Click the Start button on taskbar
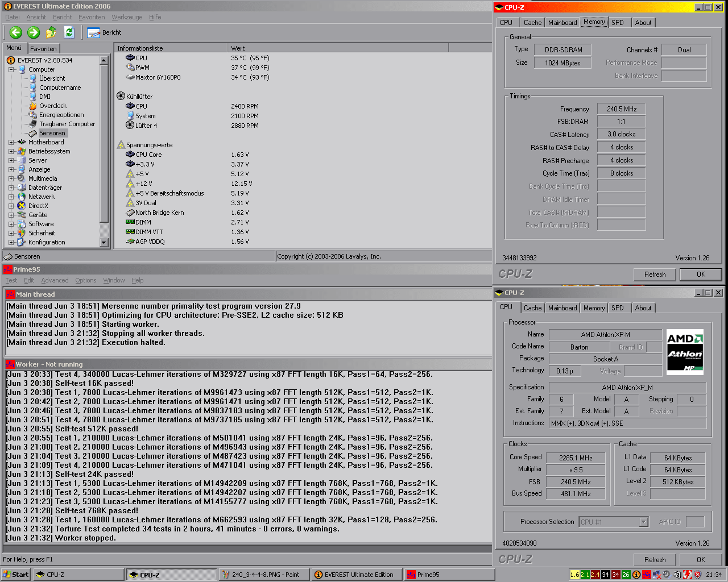Image resolution: width=728 pixels, height=582 pixels. point(15,575)
